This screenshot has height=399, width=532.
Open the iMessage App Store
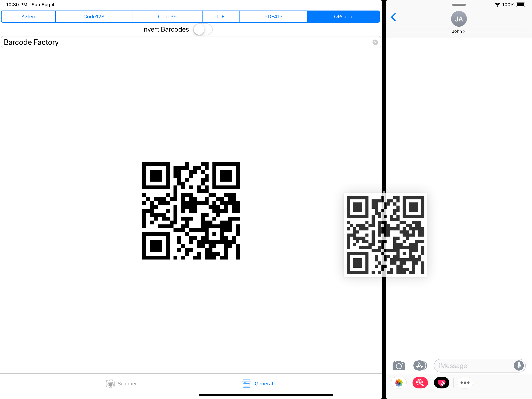[420, 365]
